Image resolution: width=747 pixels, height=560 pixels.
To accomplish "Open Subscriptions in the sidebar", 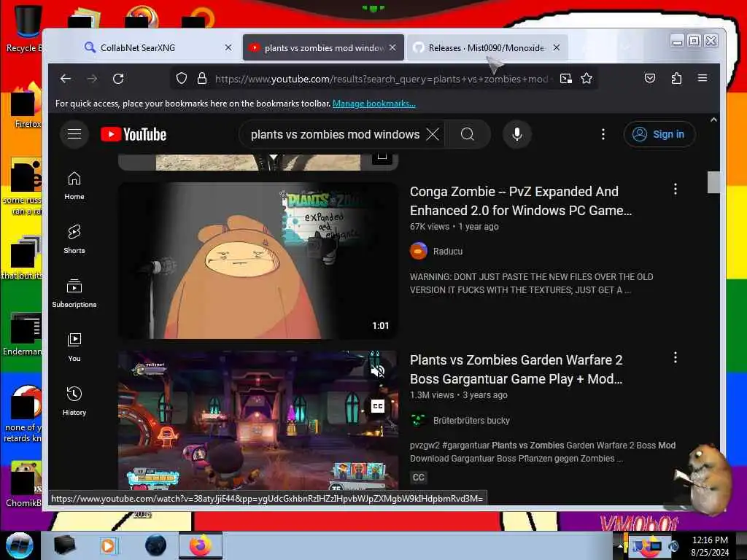I will click(74, 293).
